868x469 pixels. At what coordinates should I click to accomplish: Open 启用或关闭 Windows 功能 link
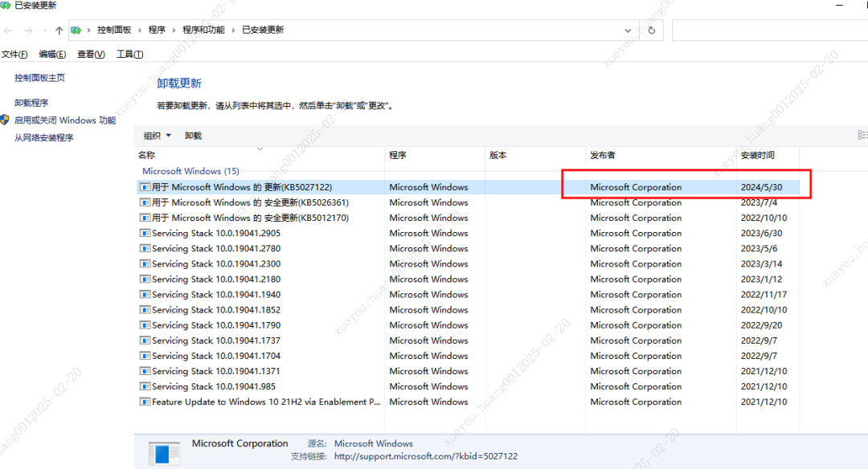[65, 120]
